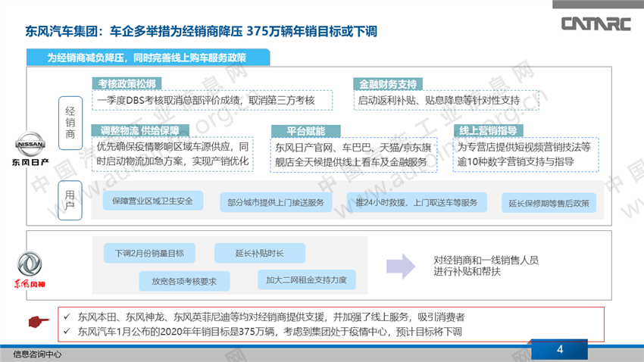Click text 优先确保疫情影响区域车源供应
The width and height of the screenshot is (644, 362).
173,154
